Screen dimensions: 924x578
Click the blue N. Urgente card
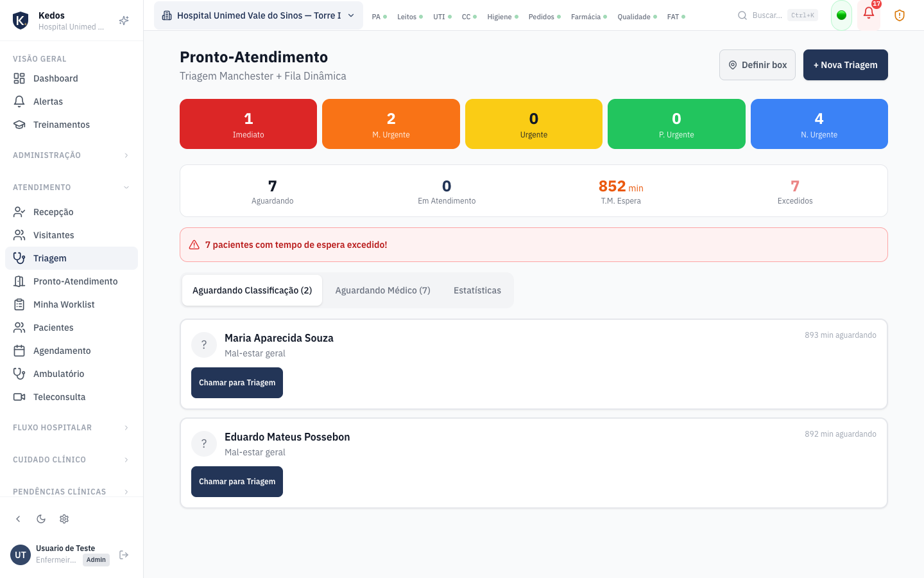coord(819,124)
